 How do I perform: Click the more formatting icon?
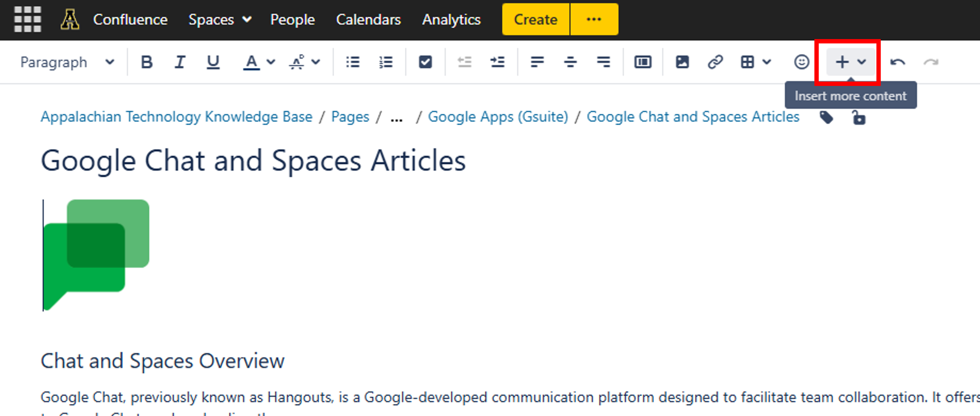point(297,62)
